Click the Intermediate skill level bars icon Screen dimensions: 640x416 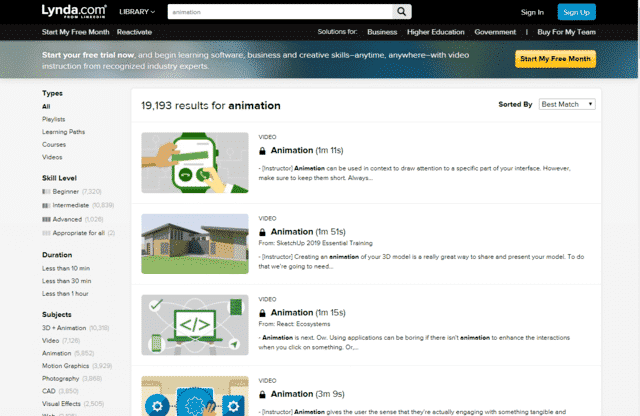[46, 206]
